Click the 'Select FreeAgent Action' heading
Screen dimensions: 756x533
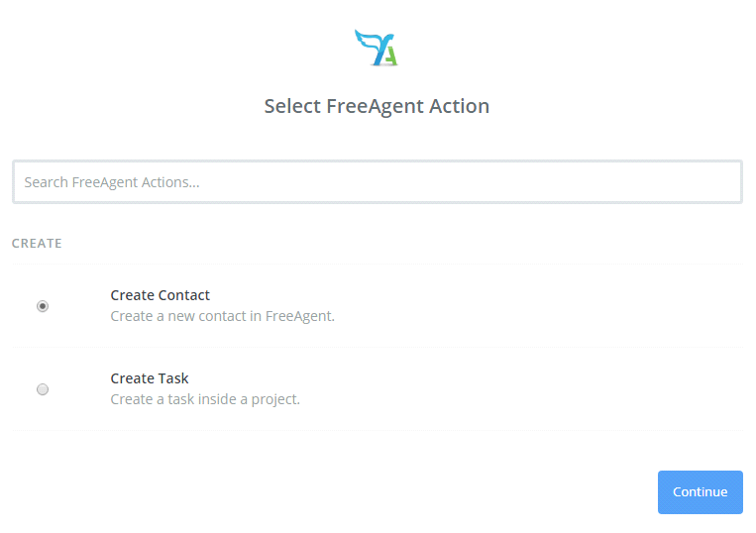pyautogui.click(x=377, y=106)
